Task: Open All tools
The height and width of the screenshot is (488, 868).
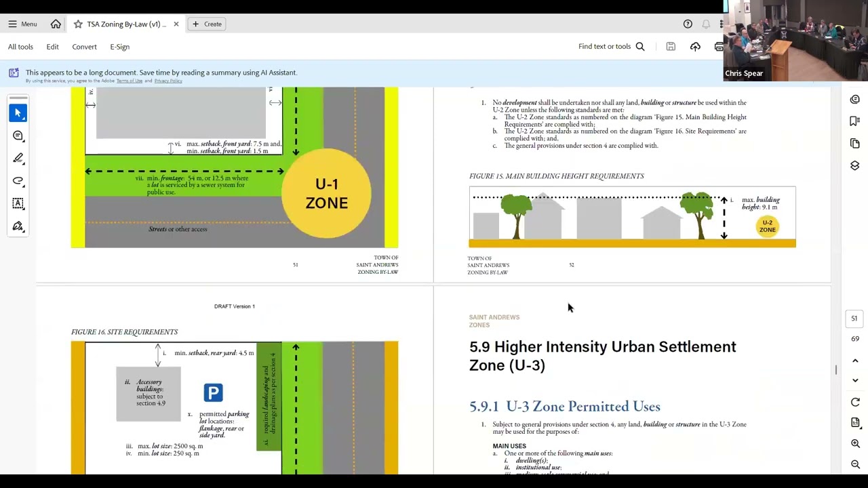Action: point(20,47)
